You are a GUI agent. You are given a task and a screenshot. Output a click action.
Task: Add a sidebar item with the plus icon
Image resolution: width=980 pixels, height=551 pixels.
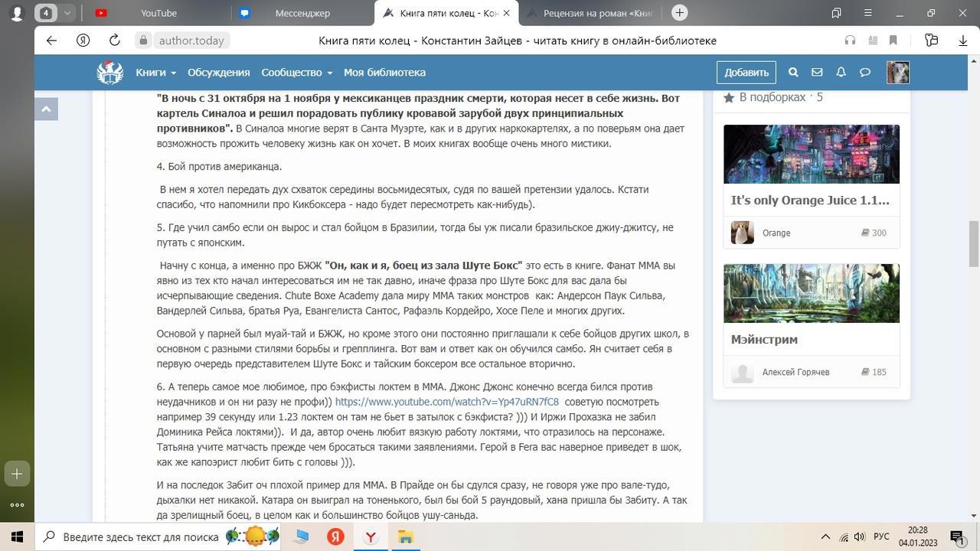[x=18, y=474]
